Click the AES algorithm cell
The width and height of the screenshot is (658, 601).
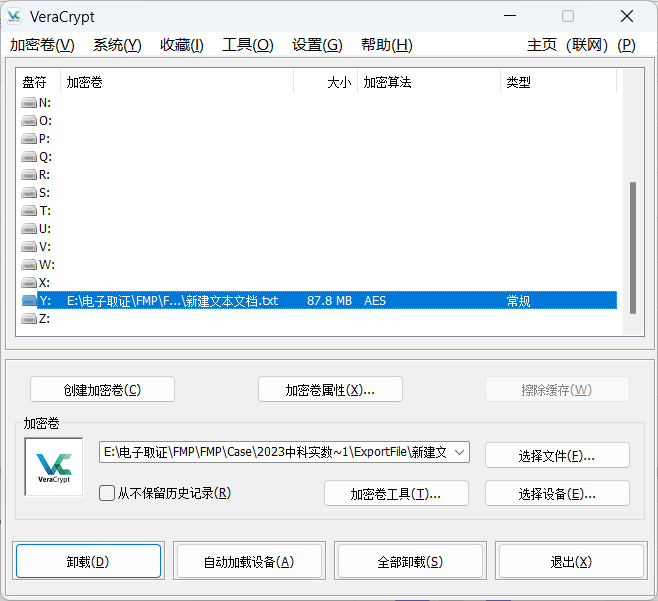tap(375, 300)
